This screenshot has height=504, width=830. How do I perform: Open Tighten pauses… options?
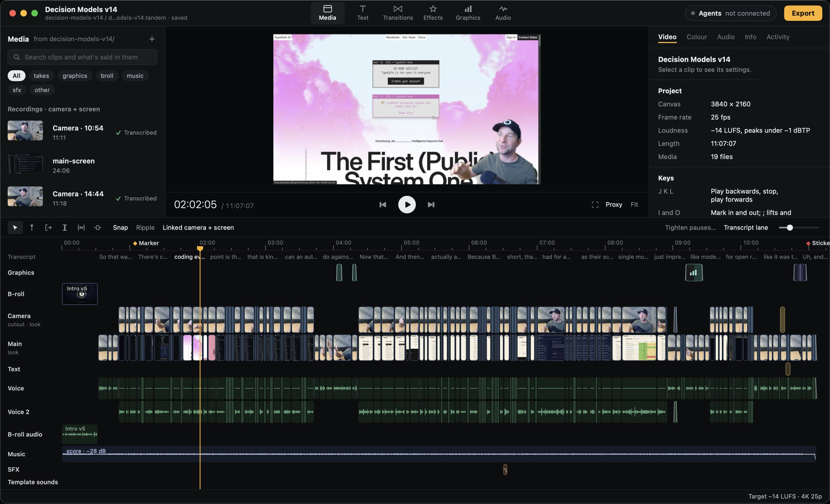(690, 228)
